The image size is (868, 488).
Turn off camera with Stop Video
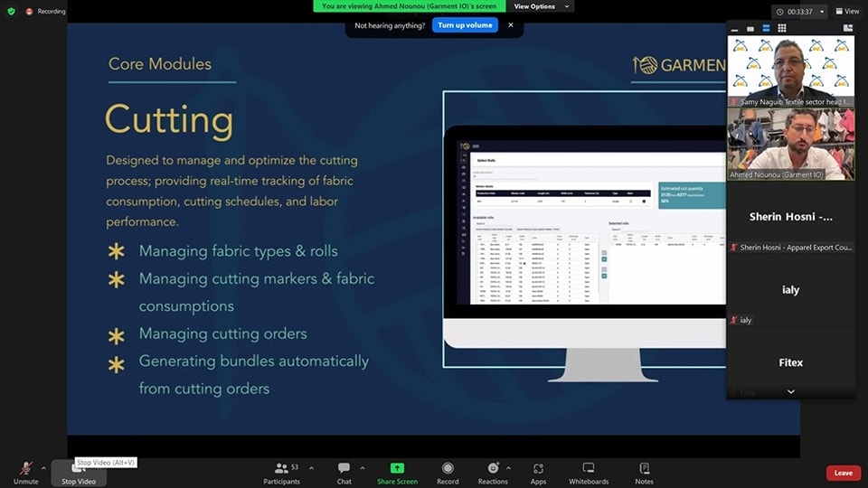pyautogui.click(x=79, y=472)
